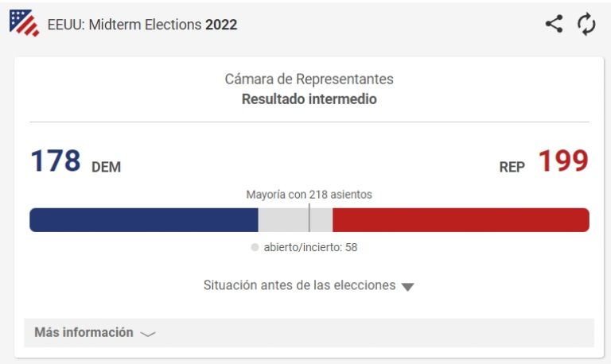Expand the Más información section
The height and width of the screenshot is (364, 611).
309,332
